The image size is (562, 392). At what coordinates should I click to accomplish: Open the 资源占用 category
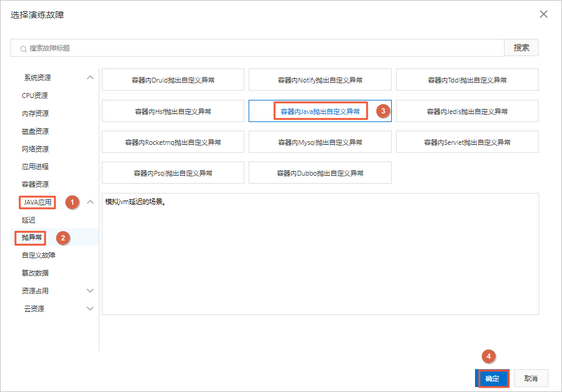(35, 291)
